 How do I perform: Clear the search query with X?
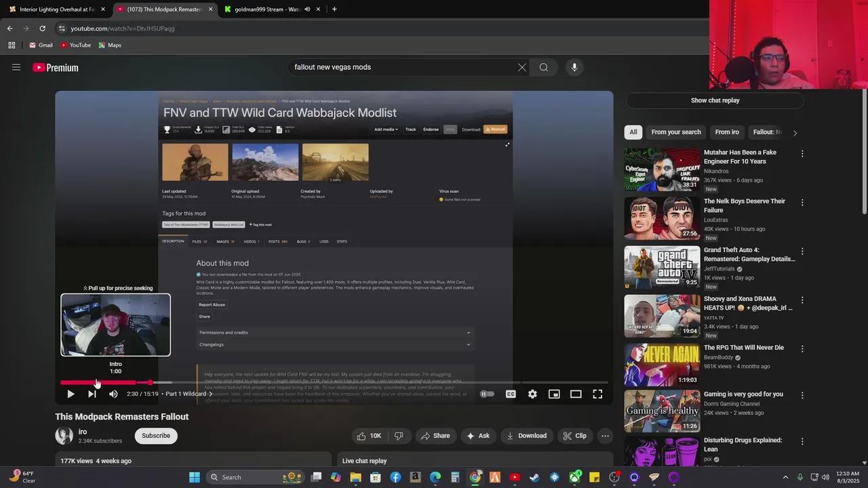pyautogui.click(x=522, y=67)
